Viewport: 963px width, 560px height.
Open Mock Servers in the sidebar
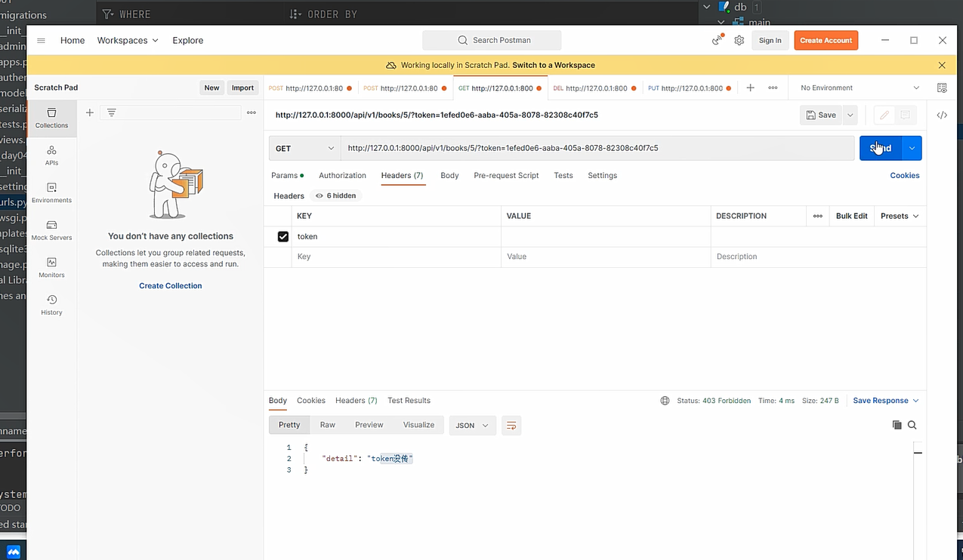pyautogui.click(x=51, y=230)
